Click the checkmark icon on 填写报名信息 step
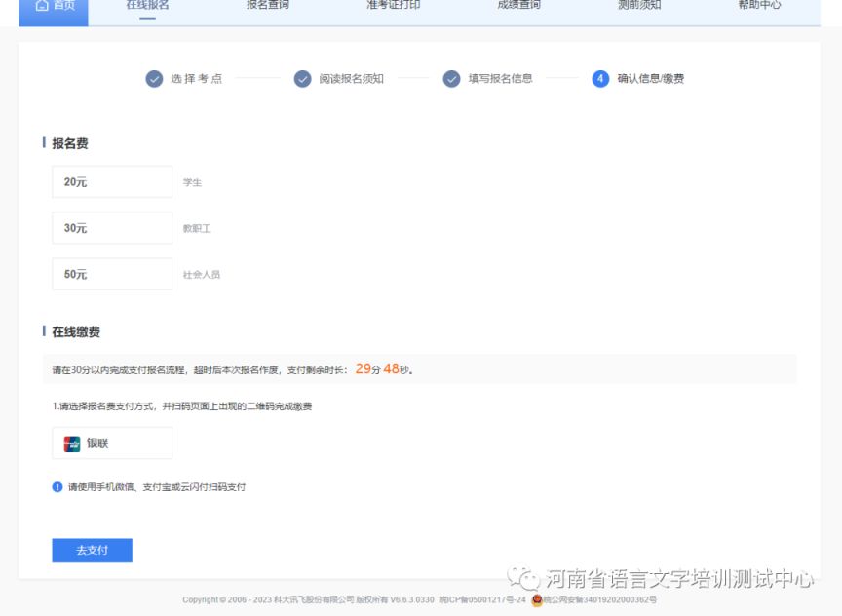This screenshot has width=842, height=616. coord(450,79)
